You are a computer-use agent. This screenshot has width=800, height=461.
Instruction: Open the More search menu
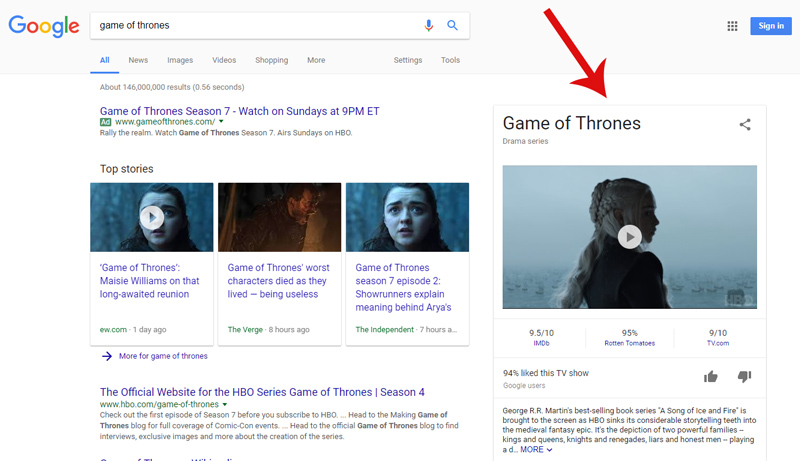pos(316,60)
